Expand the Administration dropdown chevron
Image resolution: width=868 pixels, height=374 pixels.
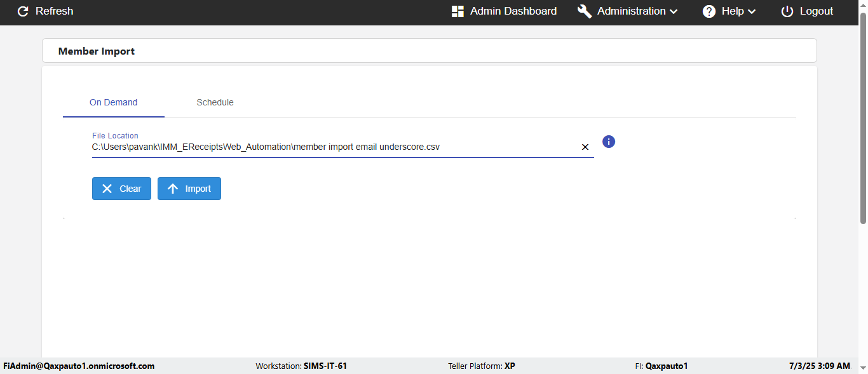pyautogui.click(x=674, y=11)
